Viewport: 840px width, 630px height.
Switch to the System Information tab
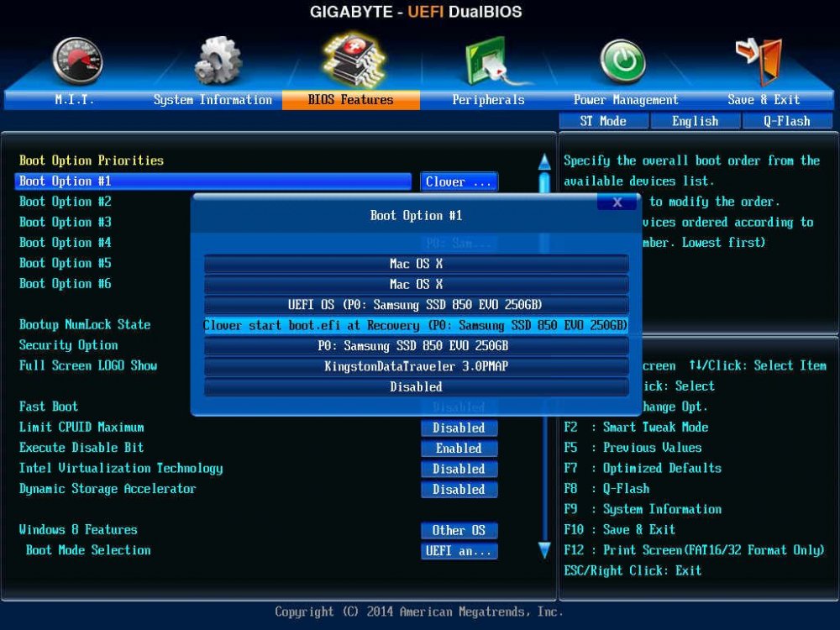[213, 100]
